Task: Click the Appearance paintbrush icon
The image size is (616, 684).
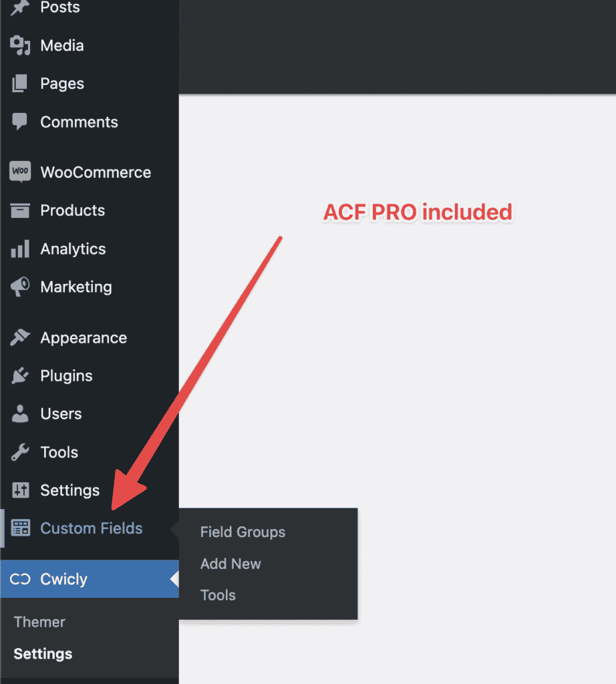Action: pos(20,338)
